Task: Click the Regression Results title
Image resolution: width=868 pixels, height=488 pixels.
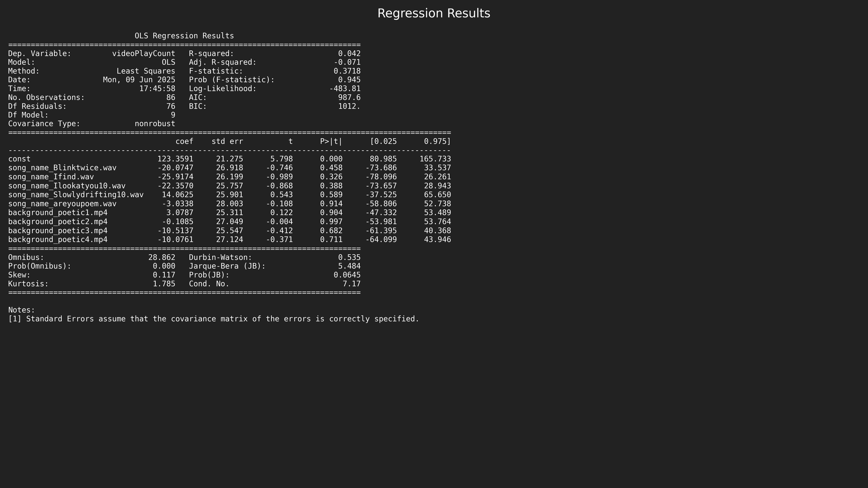Action: click(x=434, y=14)
